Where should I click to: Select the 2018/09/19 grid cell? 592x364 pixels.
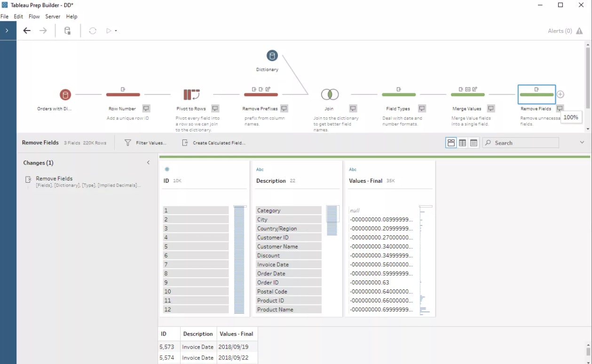(237, 347)
